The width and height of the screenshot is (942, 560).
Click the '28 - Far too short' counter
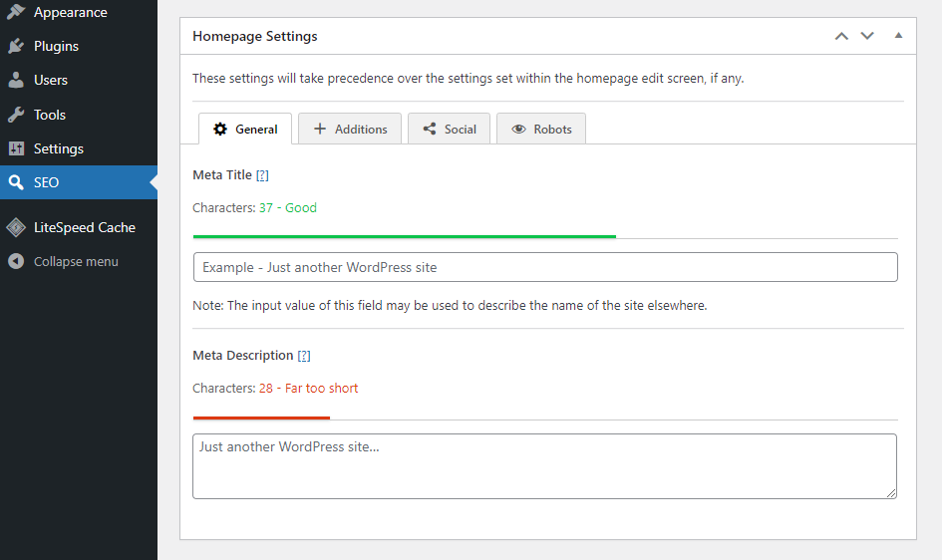pos(308,389)
